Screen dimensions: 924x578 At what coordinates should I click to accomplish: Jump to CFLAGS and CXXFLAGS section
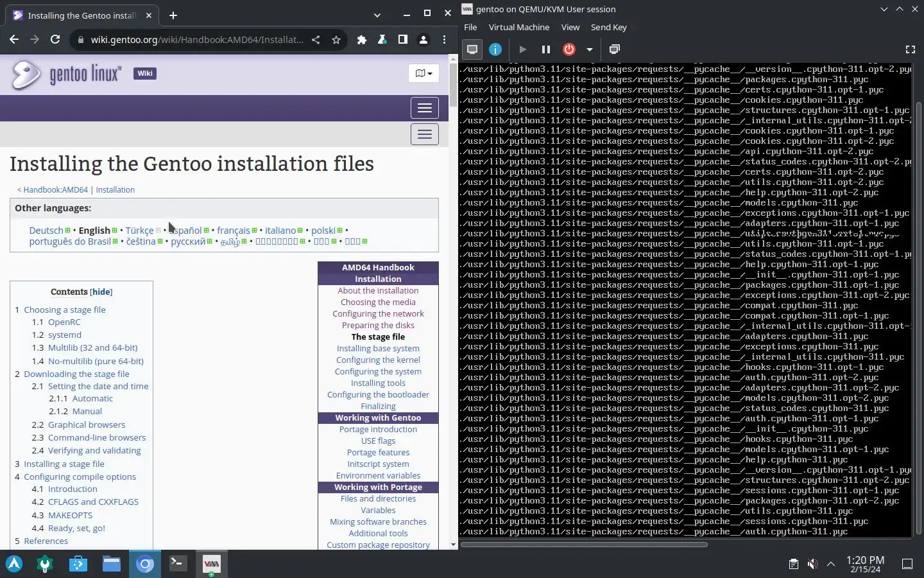(x=93, y=502)
